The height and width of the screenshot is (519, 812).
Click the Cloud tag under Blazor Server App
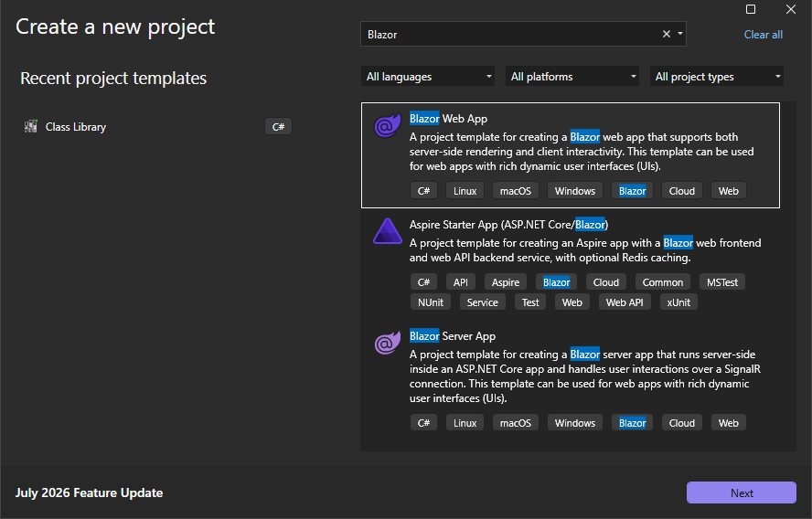coord(682,423)
